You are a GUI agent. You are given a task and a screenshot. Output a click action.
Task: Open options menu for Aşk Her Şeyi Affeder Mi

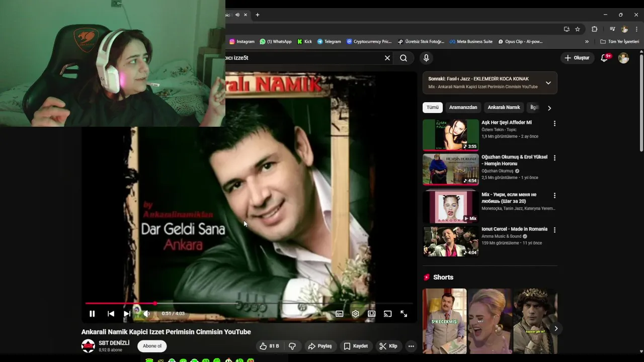click(554, 124)
